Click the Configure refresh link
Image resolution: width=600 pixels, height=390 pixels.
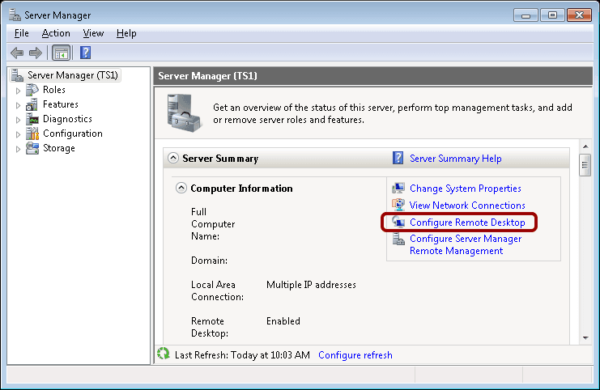point(355,355)
